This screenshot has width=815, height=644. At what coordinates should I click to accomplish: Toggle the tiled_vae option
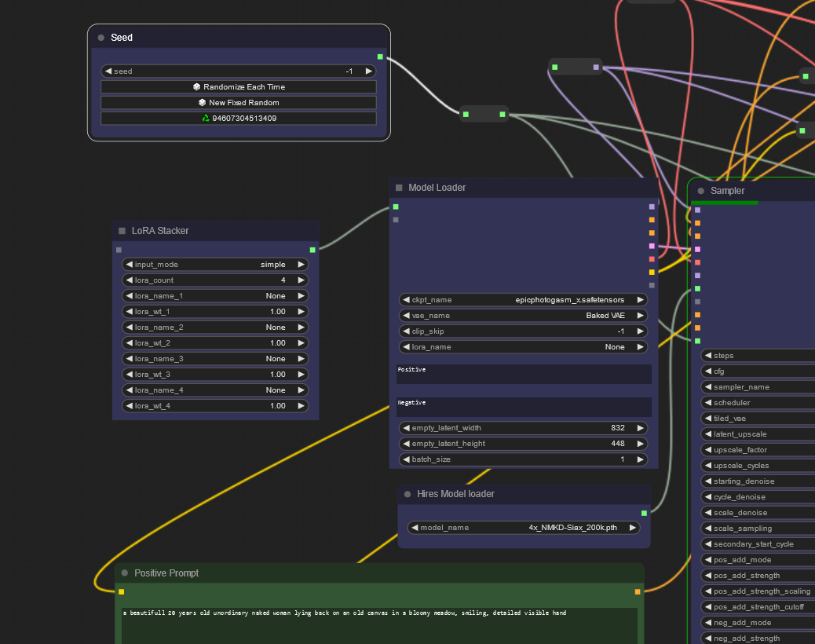[x=758, y=419]
